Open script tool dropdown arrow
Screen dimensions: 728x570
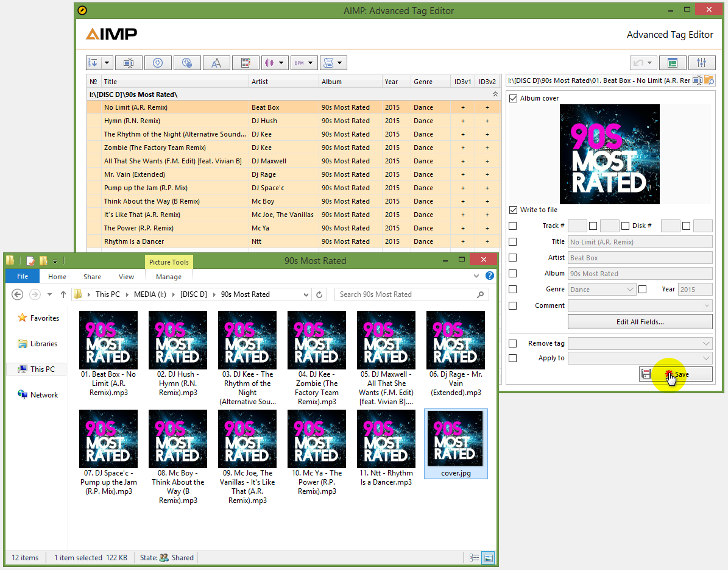pos(341,63)
